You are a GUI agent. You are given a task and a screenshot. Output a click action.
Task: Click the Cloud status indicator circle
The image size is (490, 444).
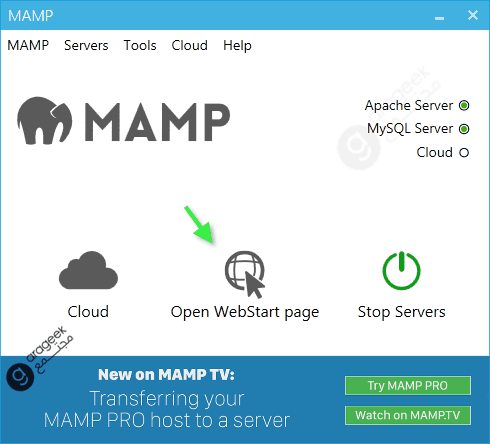[x=464, y=153]
